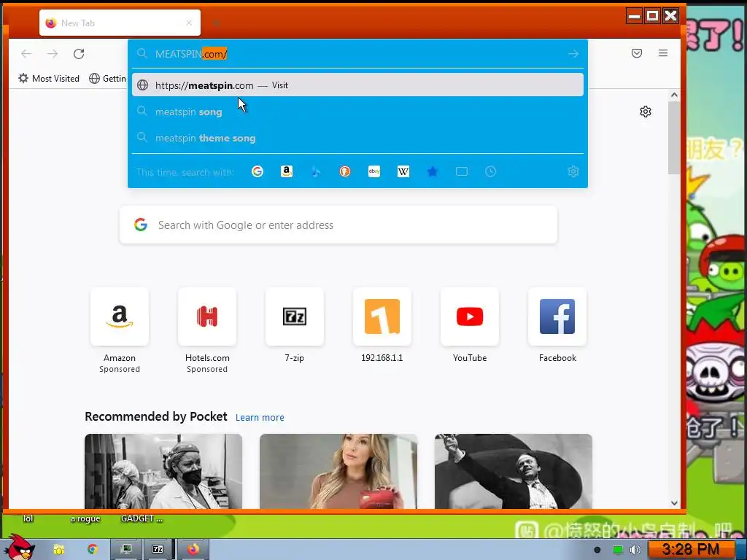747x560 pixels.
Task: Open Start menu Angry Birds button
Action: point(20,548)
